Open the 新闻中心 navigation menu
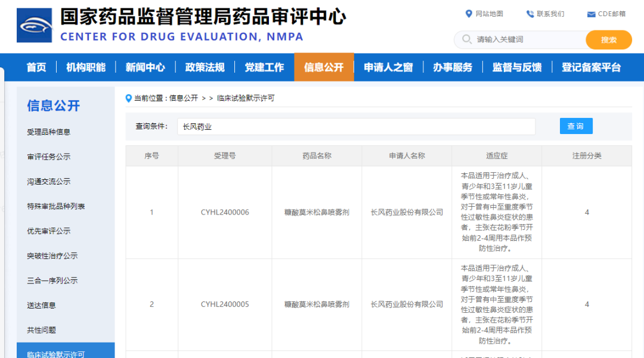Viewport: 644px width, 358px height. click(145, 67)
